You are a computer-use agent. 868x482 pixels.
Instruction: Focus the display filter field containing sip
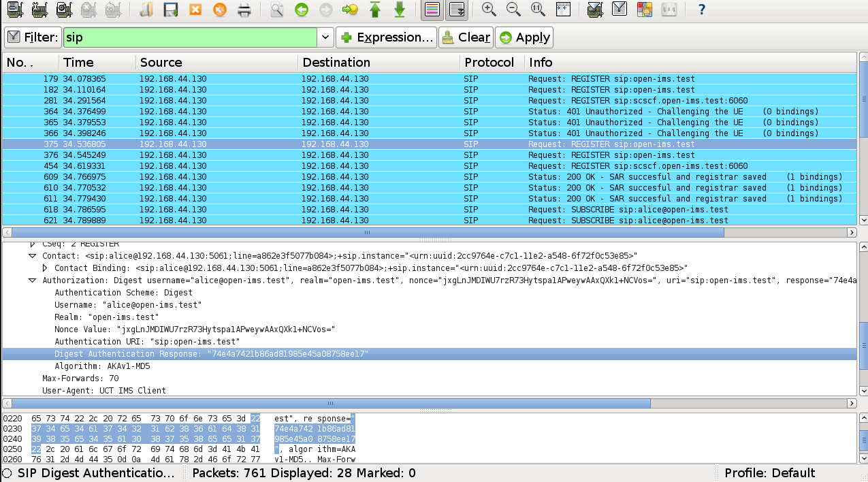(x=190, y=37)
